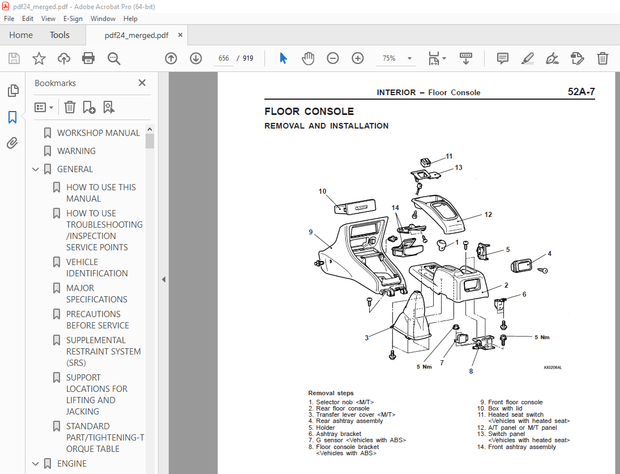The image size is (620, 474).
Task: Click the bookmarks panel scrollbar thumb
Action: click(149, 141)
